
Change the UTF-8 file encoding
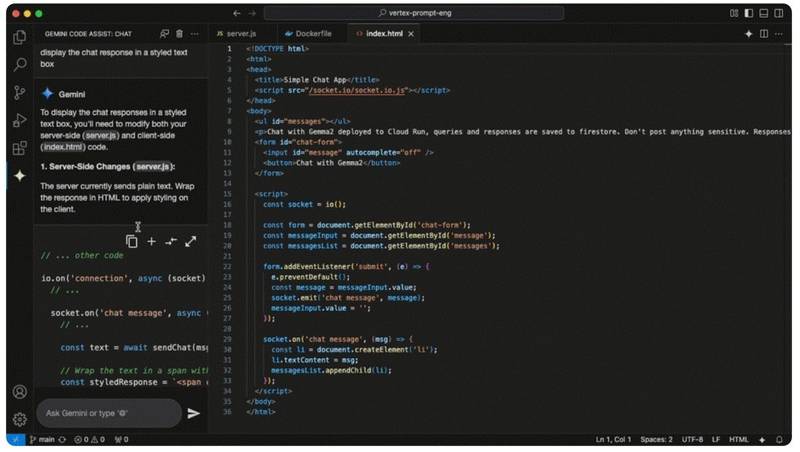pos(692,440)
